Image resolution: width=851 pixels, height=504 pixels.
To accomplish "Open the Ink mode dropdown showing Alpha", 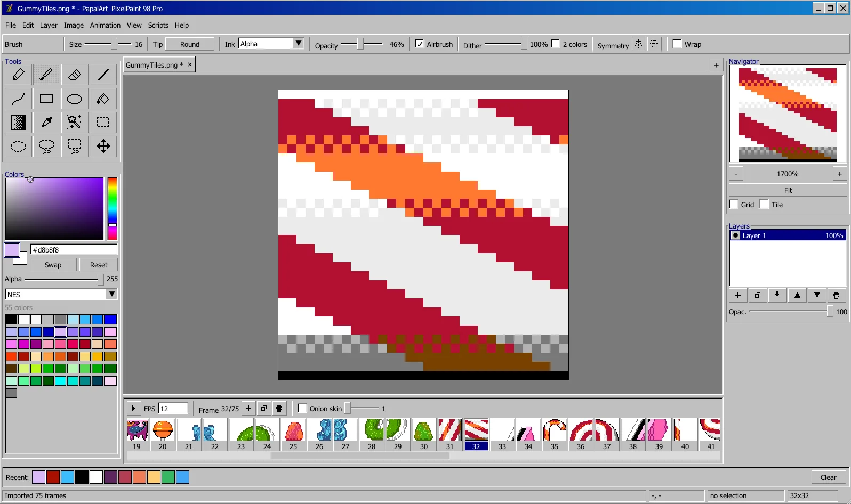I will coord(271,44).
